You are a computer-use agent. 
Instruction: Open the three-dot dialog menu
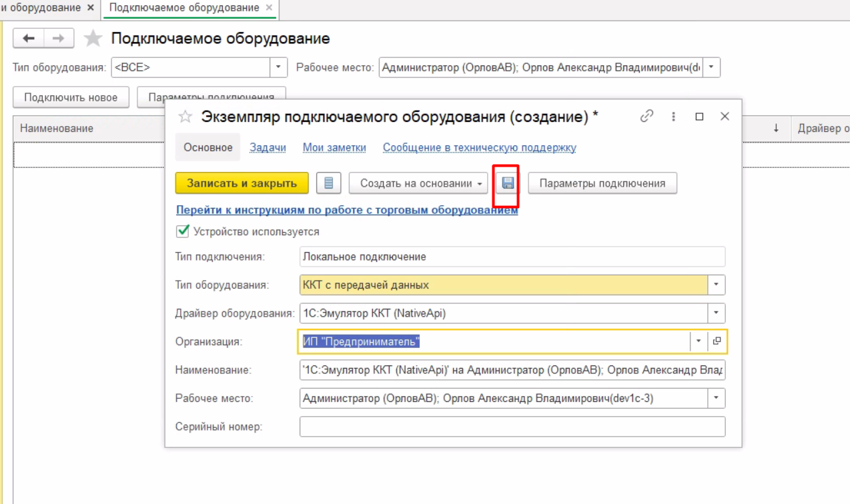[674, 117]
